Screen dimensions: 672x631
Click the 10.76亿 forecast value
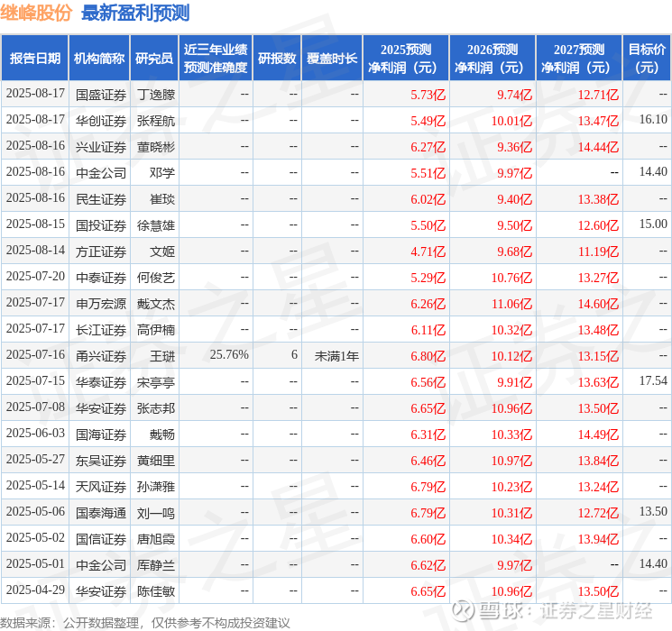tap(511, 278)
